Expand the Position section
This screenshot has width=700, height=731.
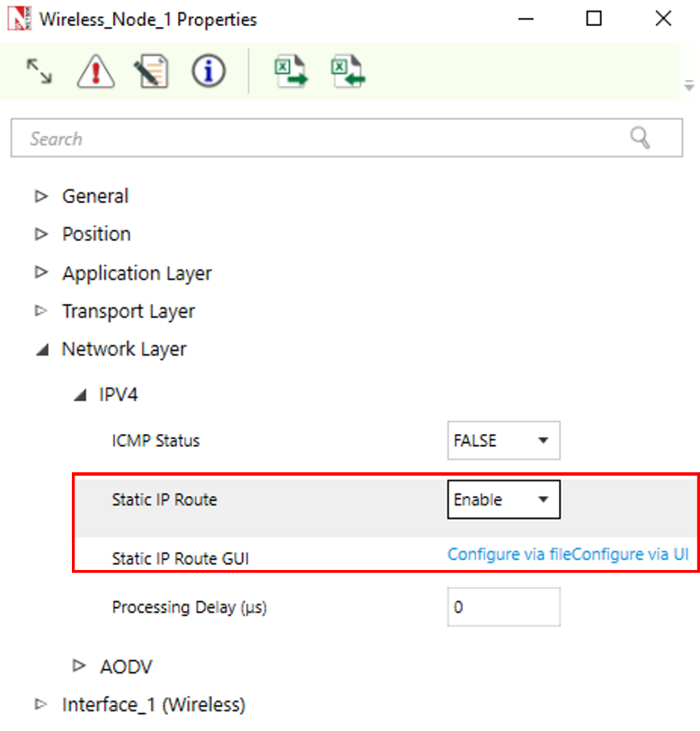(x=40, y=234)
